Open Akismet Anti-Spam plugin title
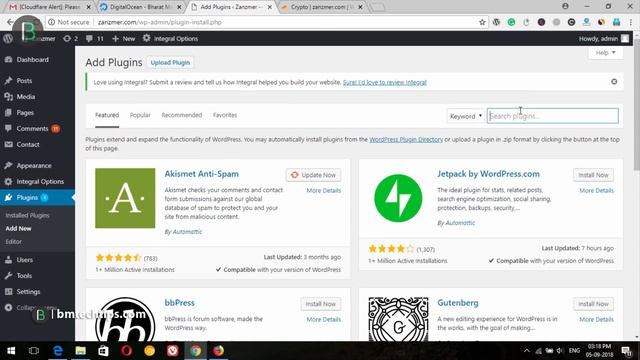Image resolution: width=640 pixels, height=360 pixels. pos(202,174)
